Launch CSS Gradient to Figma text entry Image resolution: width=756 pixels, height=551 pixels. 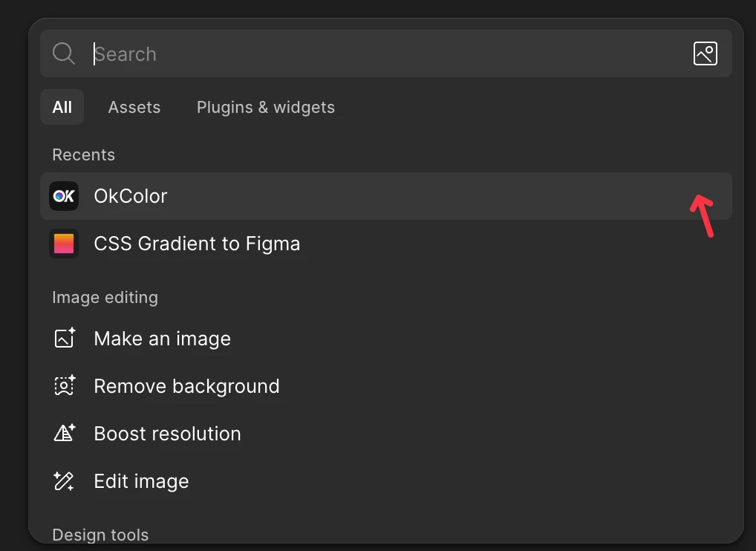[x=197, y=244]
